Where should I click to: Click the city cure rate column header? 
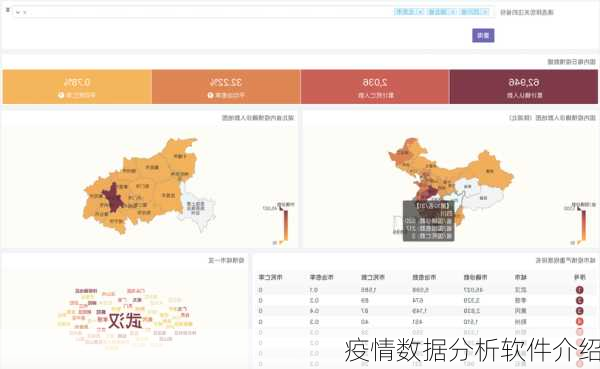321,277
